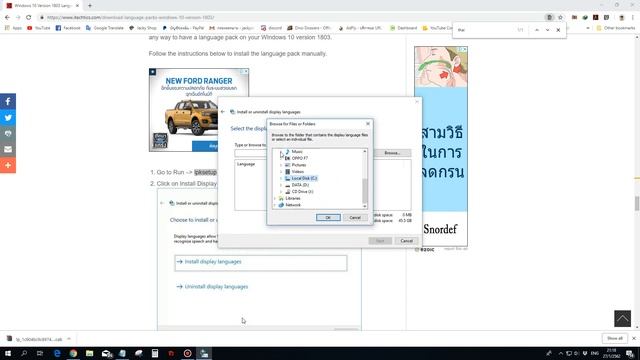Close the find-in-page bar
Image resolution: width=640 pixels, height=360 pixels.
coord(558,30)
